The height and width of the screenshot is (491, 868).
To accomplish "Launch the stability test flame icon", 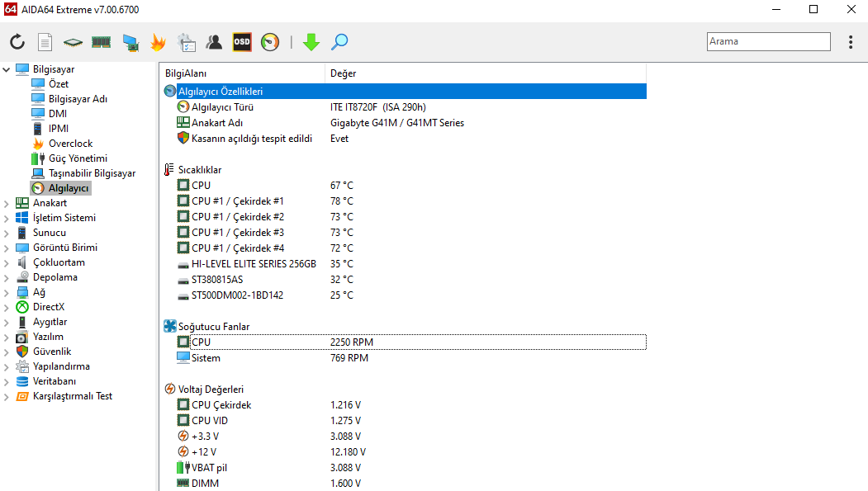I will click(158, 42).
